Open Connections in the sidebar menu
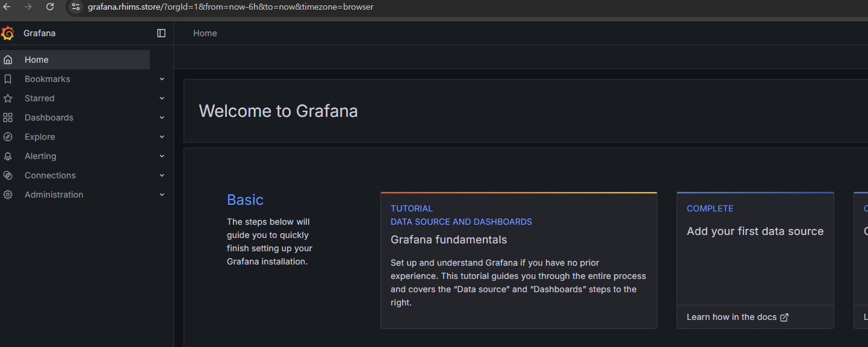868x347 pixels. tap(50, 175)
